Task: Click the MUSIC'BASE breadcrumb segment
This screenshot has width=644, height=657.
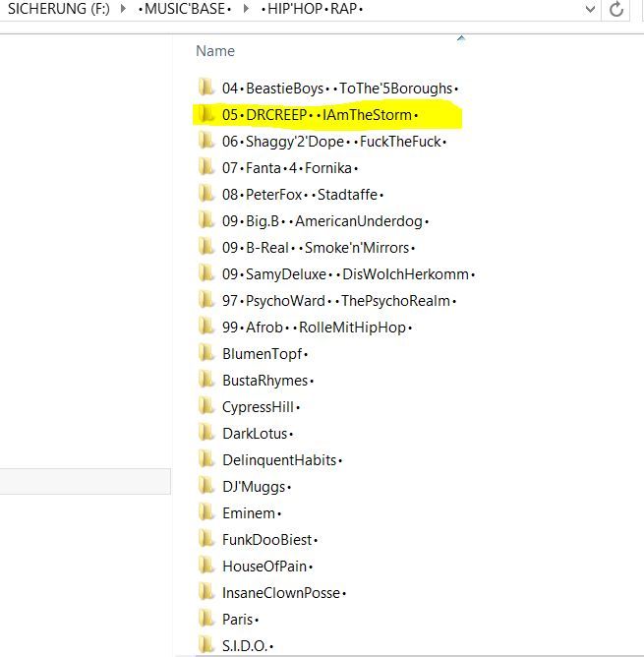Action: 185,9
